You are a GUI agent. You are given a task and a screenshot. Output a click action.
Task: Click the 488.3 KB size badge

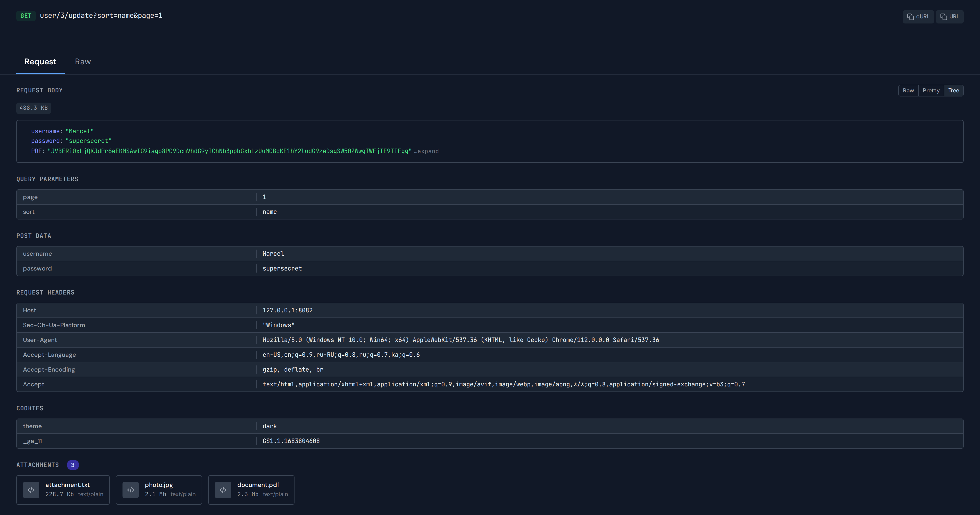(33, 108)
